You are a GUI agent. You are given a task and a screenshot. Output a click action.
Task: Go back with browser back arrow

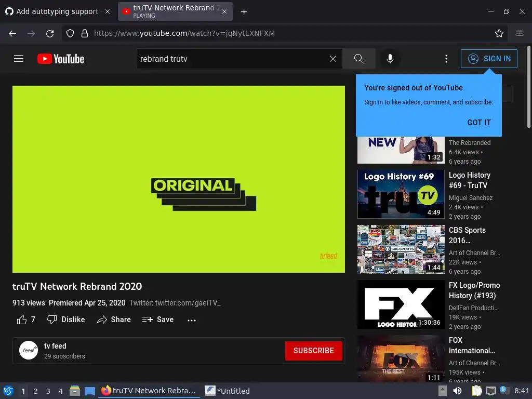[12, 33]
